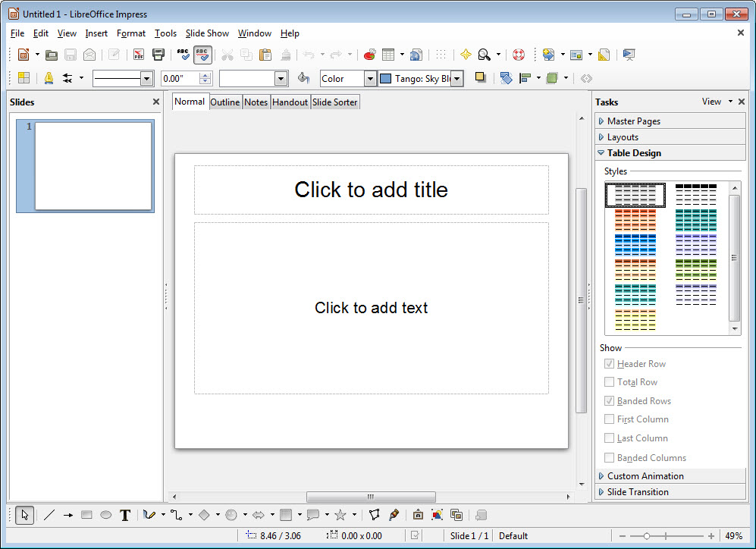Open the Navigator star icon
756x549 pixels.
[466, 55]
